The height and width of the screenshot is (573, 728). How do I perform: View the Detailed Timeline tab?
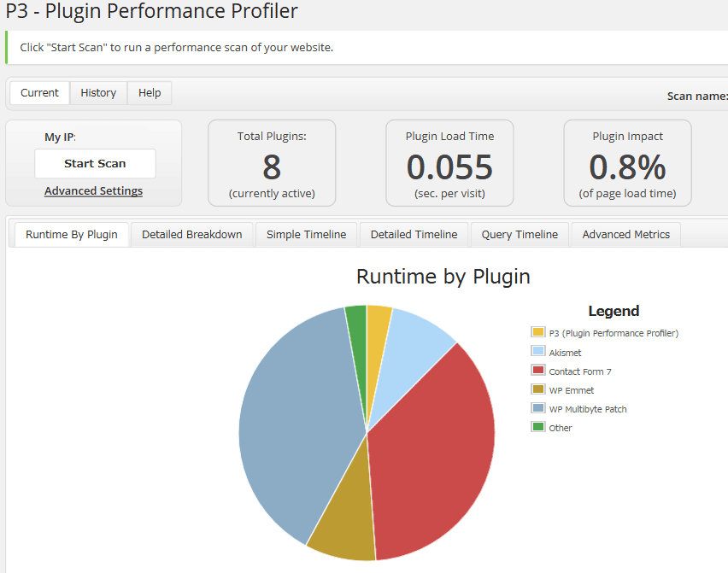click(414, 235)
